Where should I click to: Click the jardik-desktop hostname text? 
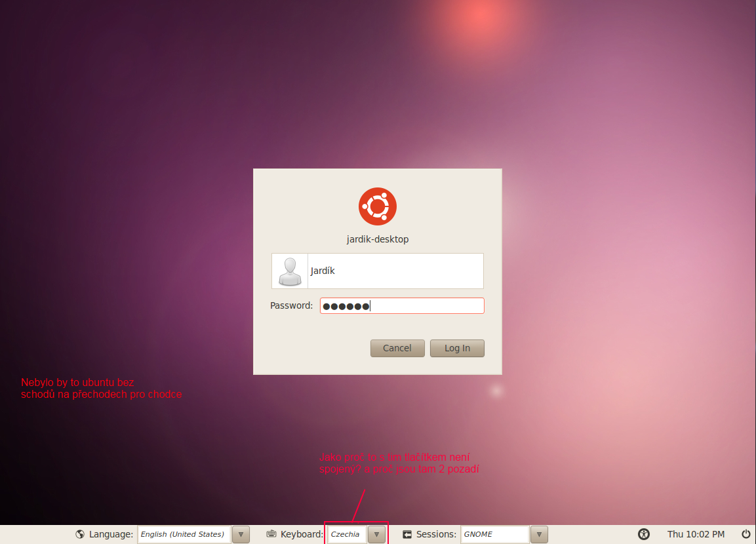378,239
